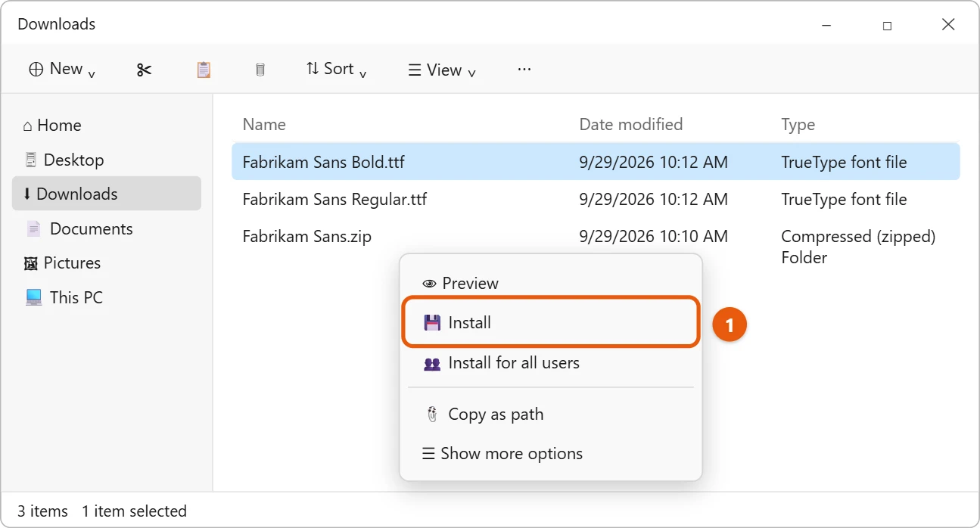Screen dimensions: 980x528
Task: Select Fabrikam Sans Regular.ttf file
Action: point(596,199)
